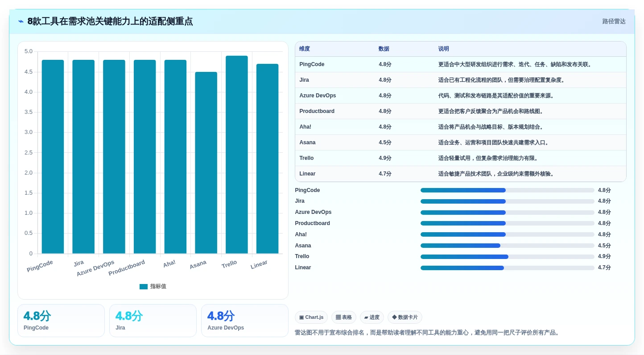Open the Azure DevOps 4.8分 summary card

pyautogui.click(x=245, y=321)
